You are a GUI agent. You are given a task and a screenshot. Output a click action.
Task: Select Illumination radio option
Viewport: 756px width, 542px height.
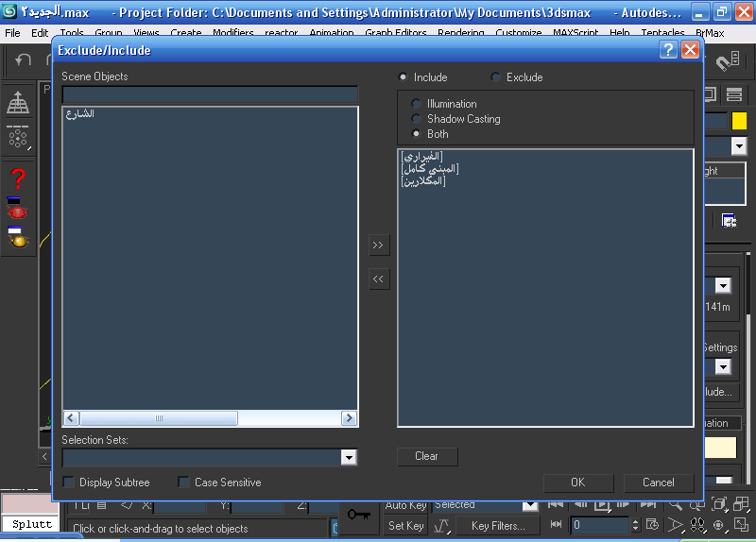tap(416, 104)
